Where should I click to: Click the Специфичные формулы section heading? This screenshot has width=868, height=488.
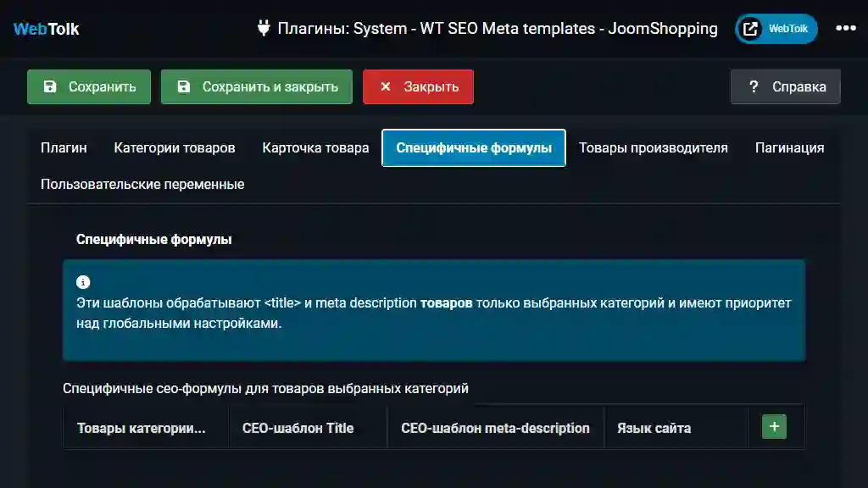[x=154, y=240]
